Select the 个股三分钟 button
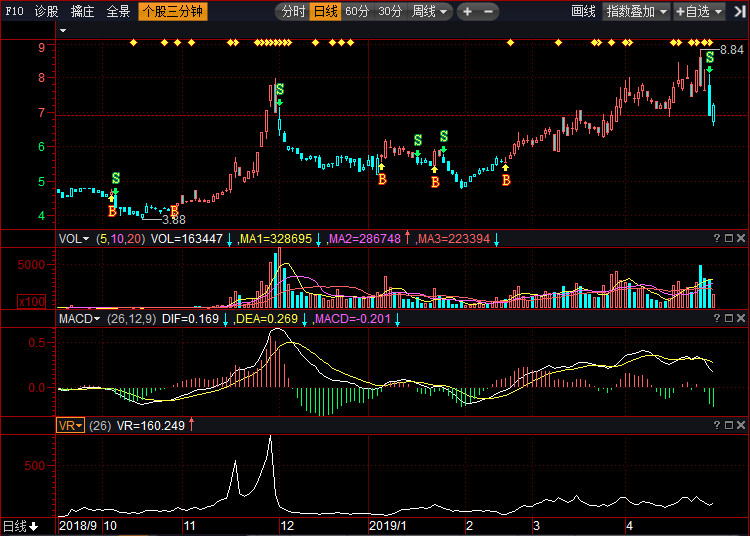The image size is (750, 536). click(173, 11)
